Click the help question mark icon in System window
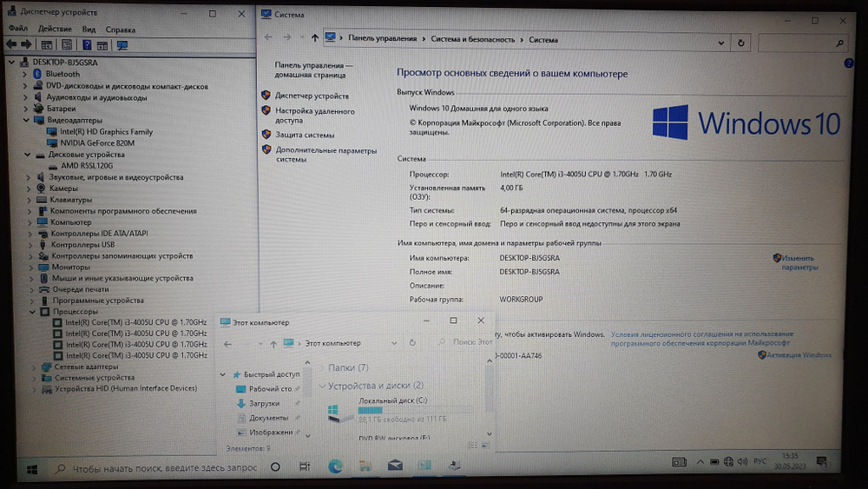This screenshot has width=868, height=489. [x=849, y=63]
